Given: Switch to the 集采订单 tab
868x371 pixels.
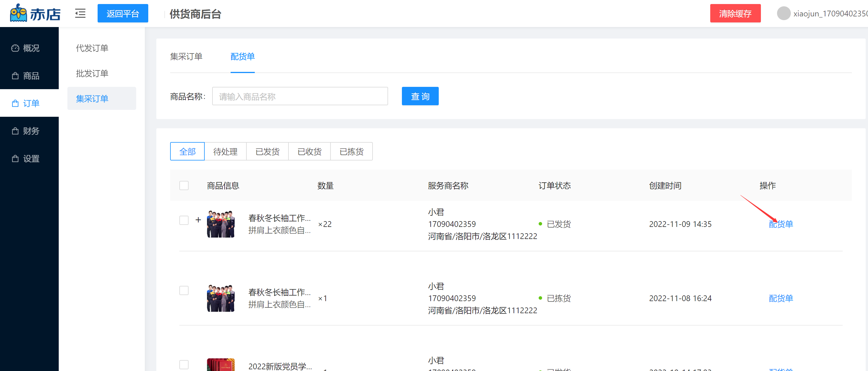Looking at the screenshot, I should pyautogui.click(x=186, y=57).
